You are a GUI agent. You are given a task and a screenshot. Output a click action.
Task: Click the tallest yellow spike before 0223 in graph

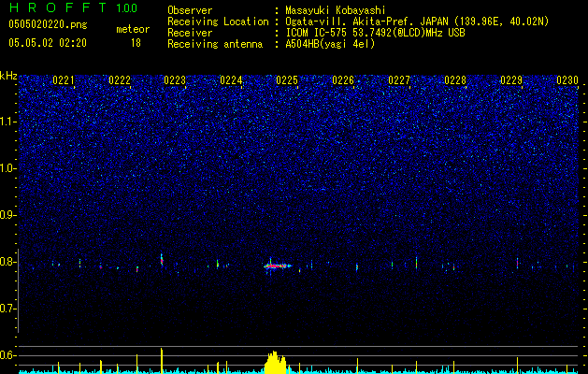(162, 361)
